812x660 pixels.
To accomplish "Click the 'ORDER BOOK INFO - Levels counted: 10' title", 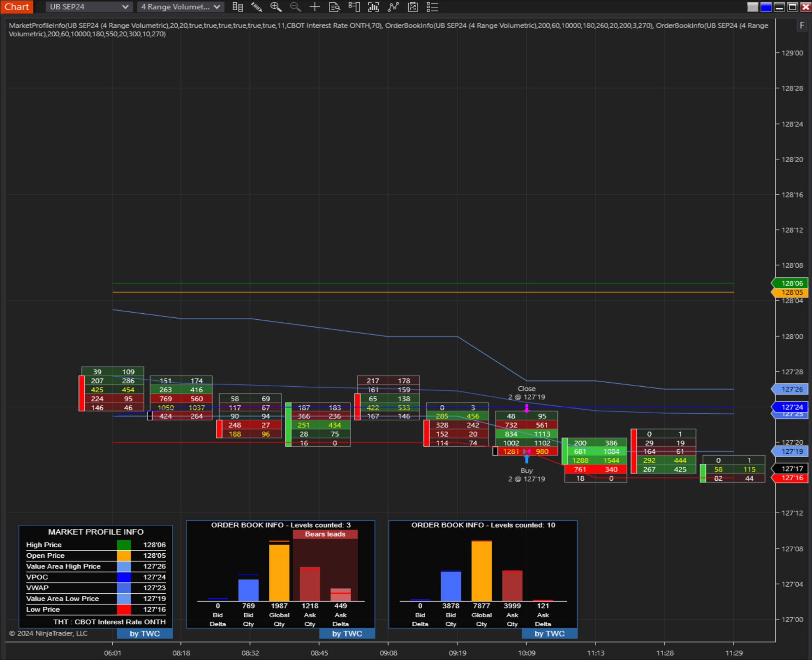I will 483,525.
